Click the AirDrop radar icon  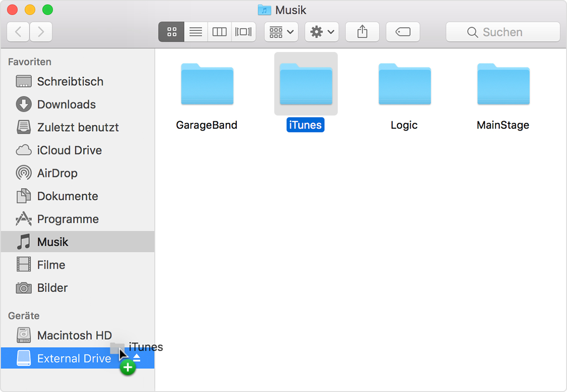click(x=24, y=173)
